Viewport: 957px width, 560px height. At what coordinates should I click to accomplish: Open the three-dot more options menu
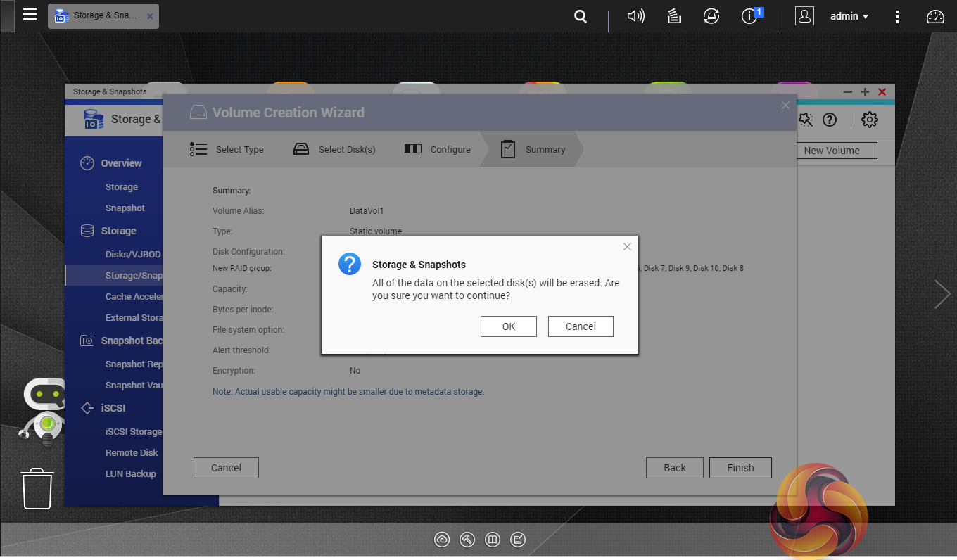(896, 16)
